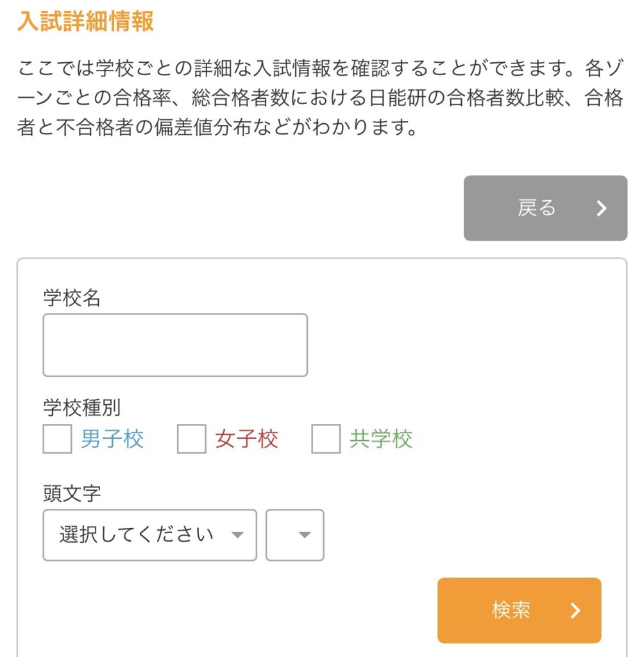Enable the 共学校 checkbox
Image resolution: width=644 pixels, height=657 pixels.
click(x=325, y=440)
